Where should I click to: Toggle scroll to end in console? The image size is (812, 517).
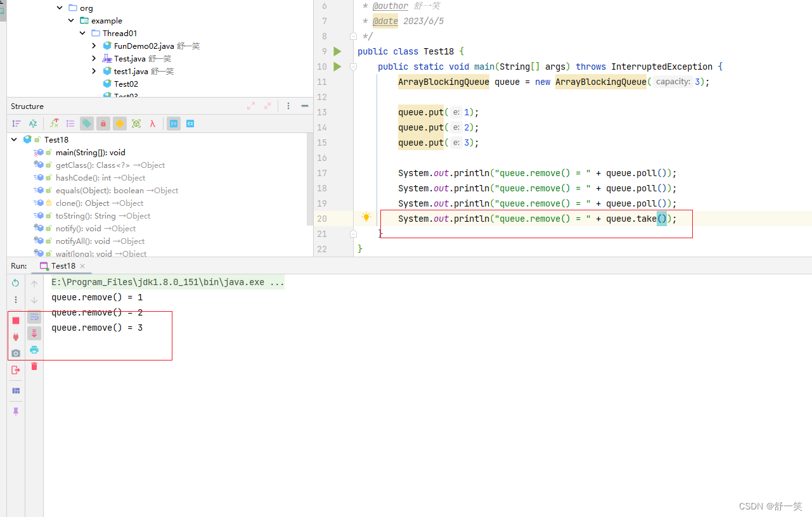pyautogui.click(x=34, y=333)
